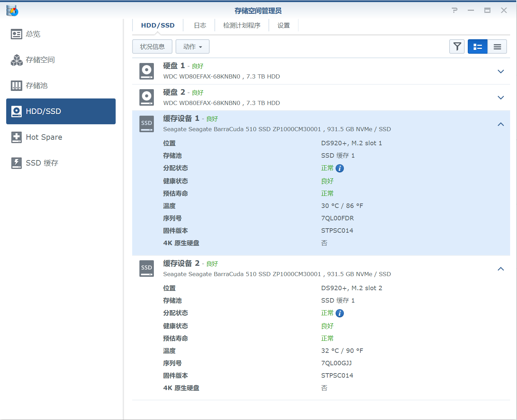Click the 存储空间管理员 window title
The image size is (517, 420).
pyautogui.click(x=258, y=11)
